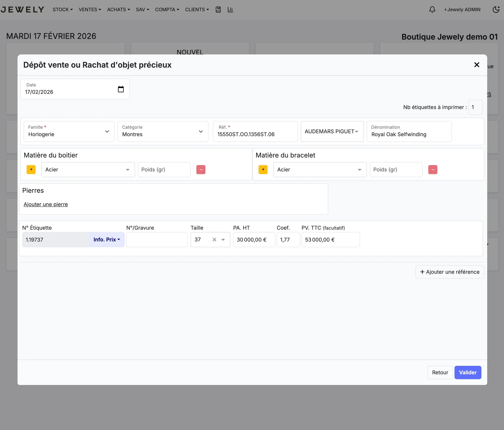This screenshot has height=430, width=504.
Task: Open the statistics bar chart icon
Action: click(x=230, y=10)
